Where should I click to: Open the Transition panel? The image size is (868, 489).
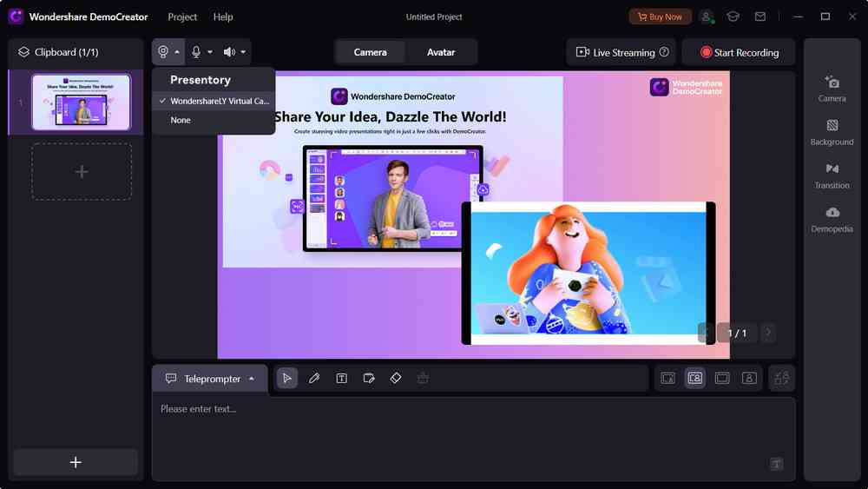[x=832, y=175]
